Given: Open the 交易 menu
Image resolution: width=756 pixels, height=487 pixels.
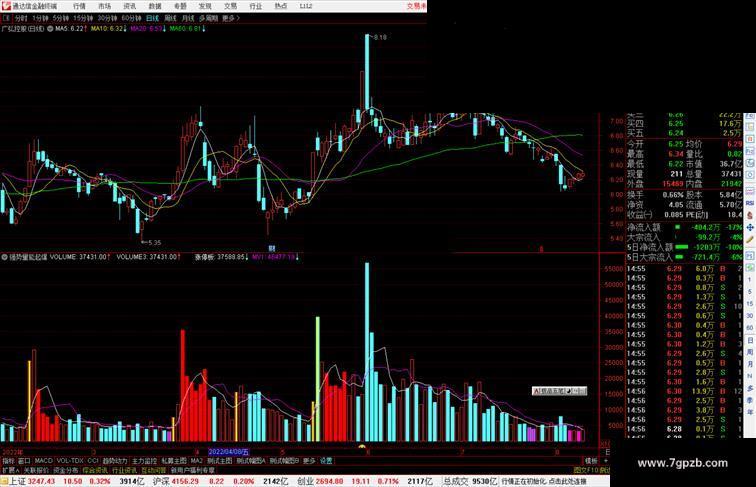Looking at the screenshot, I should click(230, 6).
